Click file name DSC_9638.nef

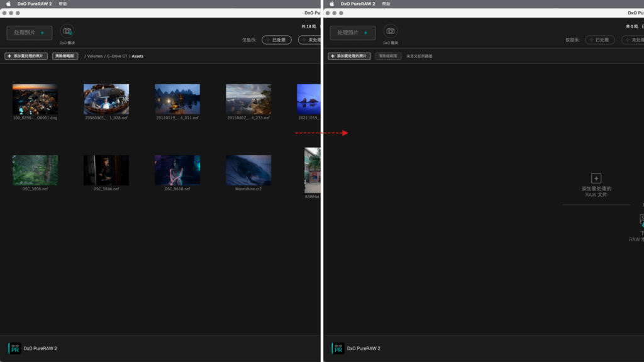coord(177,189)
